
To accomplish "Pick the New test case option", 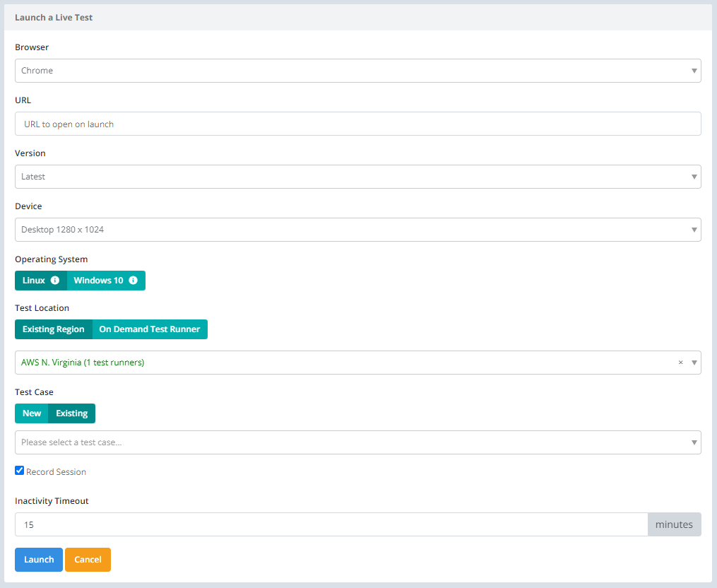I will [x=32, y=413].
